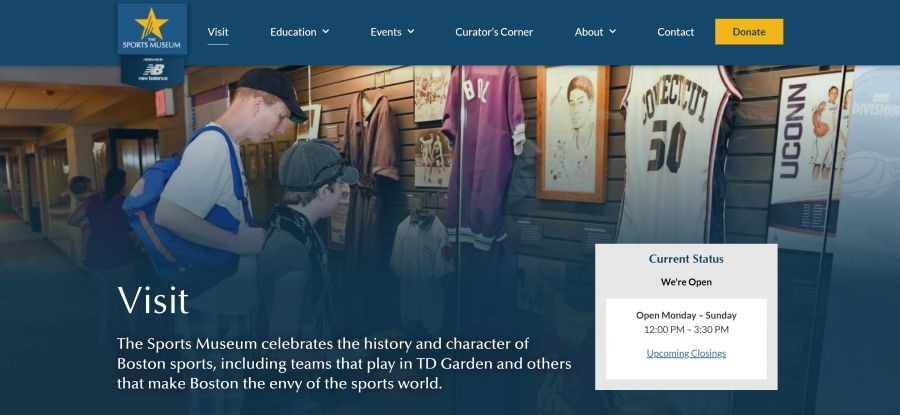Expand the Education dropdown chevron
900x415 pixels.
pyautogui.click(x=326, y=32)
